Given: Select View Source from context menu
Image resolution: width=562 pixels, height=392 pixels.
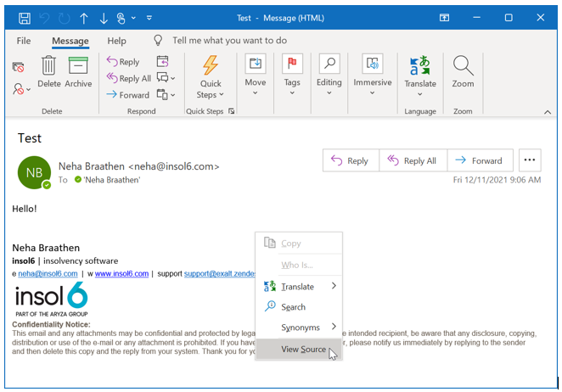Looking at the screenshot, I should click(302, 350).
